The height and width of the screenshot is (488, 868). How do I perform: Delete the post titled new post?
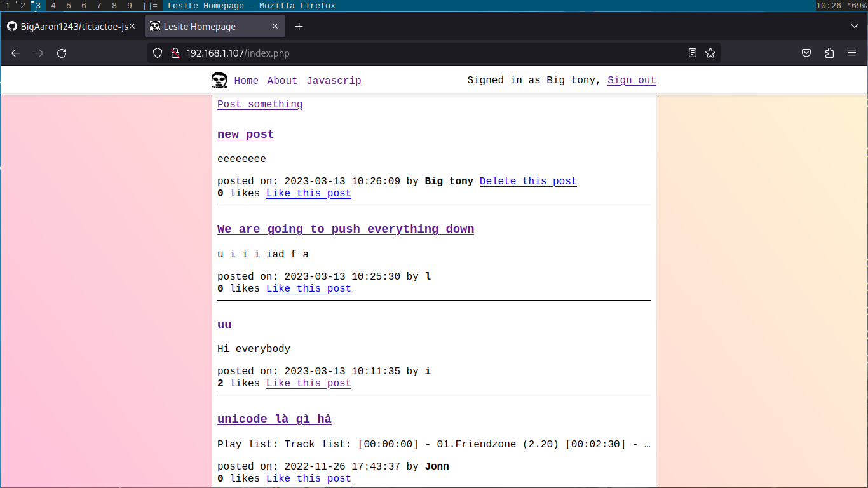[527, 181]
